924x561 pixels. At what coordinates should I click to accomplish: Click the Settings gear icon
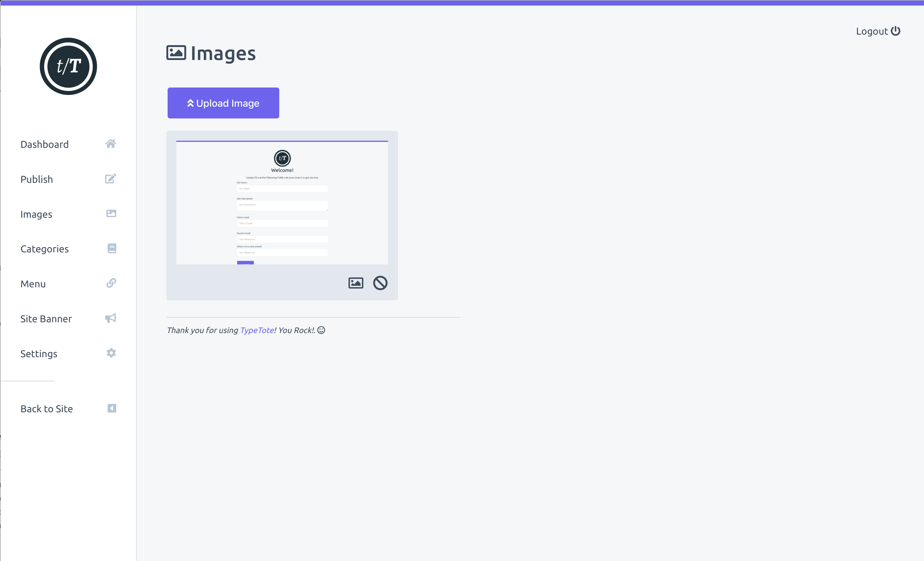point(111,353)
